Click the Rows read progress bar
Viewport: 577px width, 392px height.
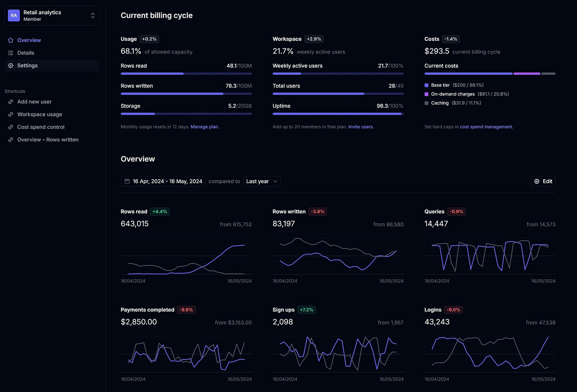(x=186, y=74)
